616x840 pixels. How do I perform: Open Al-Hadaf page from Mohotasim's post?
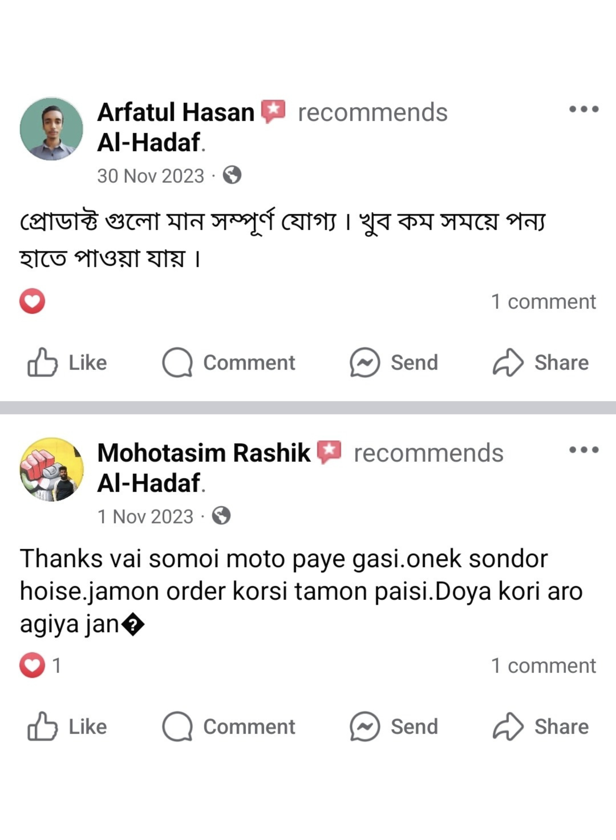[149, 483]
